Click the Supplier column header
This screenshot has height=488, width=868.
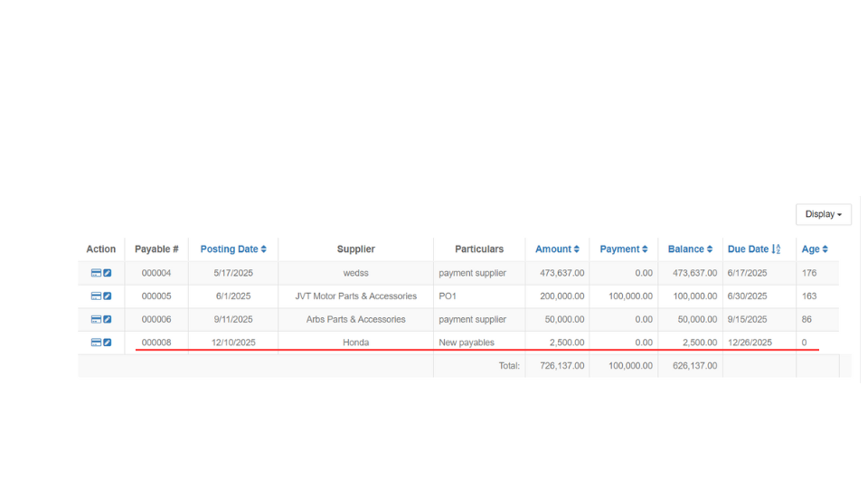click(355, 249)
